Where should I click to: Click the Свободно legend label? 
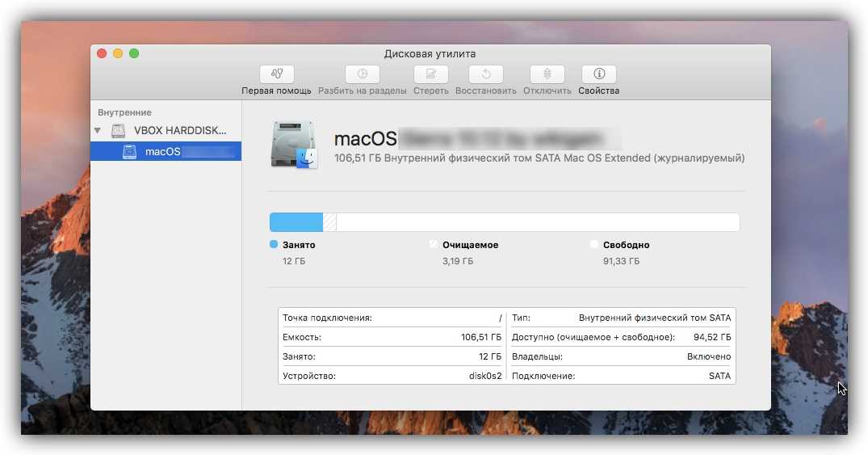pos(626,245)
